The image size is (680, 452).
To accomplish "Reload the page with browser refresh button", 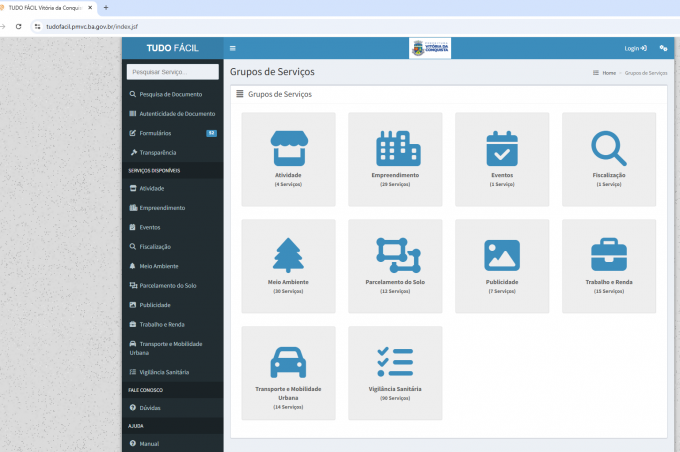I will click(x=18, y=26).
